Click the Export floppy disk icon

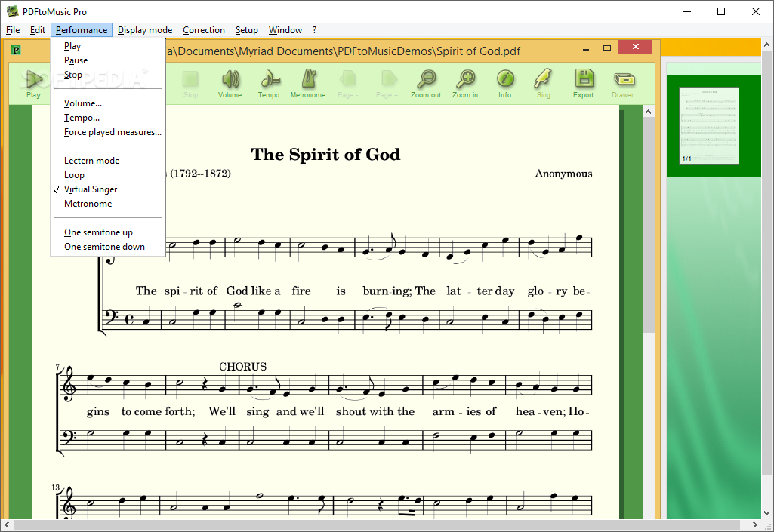coord(584,84)
